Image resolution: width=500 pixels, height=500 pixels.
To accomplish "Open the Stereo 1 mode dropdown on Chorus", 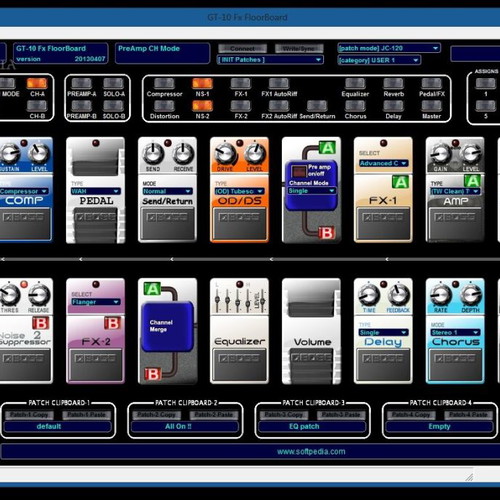I will 455,332.
